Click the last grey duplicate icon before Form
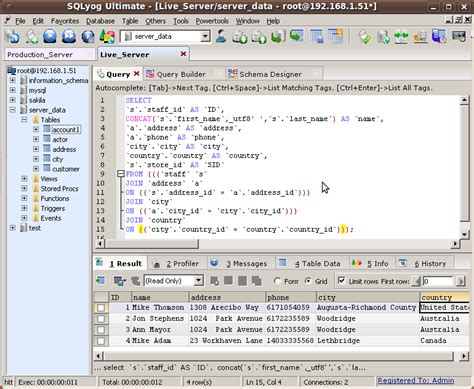 (x=257, y=281)
